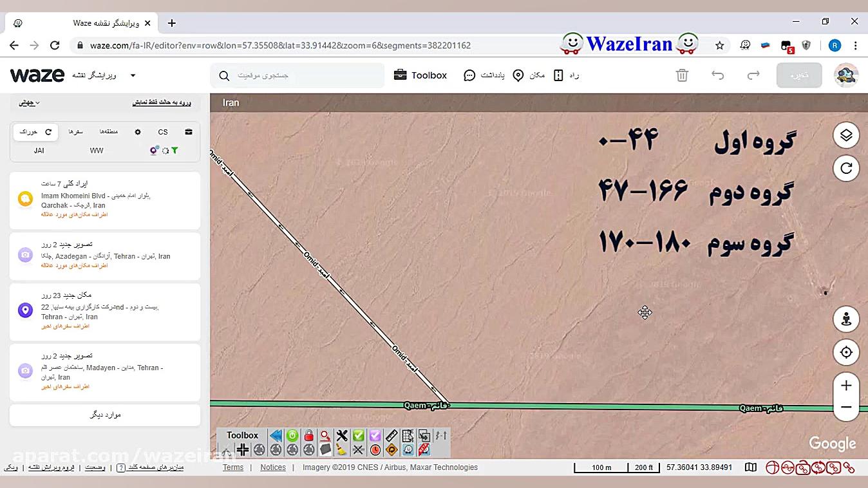Open the Notices link

[273, 467]
